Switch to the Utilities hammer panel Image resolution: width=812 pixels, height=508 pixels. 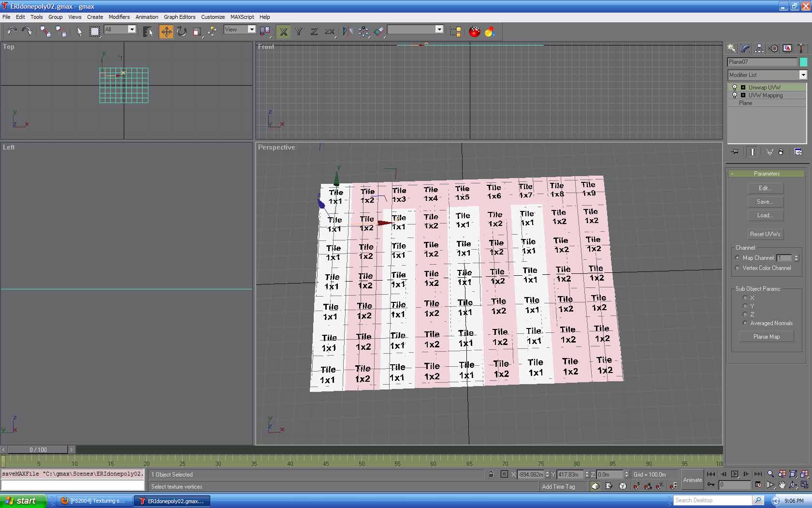(801, 48)
